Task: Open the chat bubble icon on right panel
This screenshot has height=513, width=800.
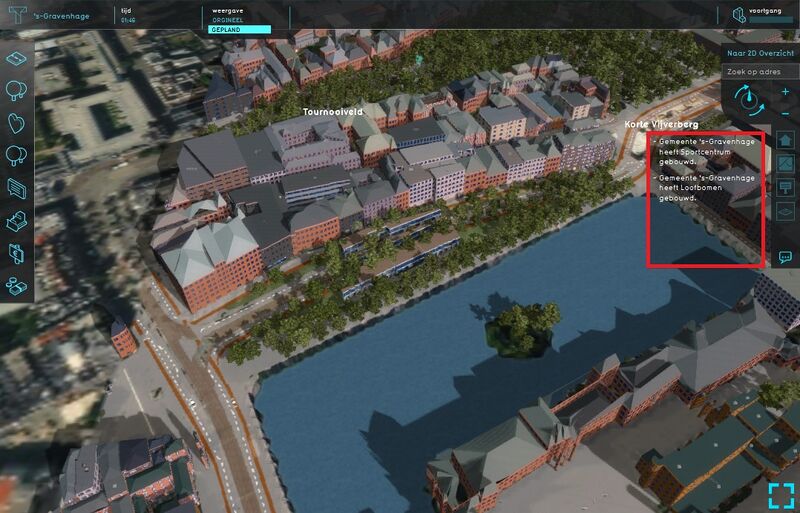Action: pyautogui.click(x=785, y=257)
